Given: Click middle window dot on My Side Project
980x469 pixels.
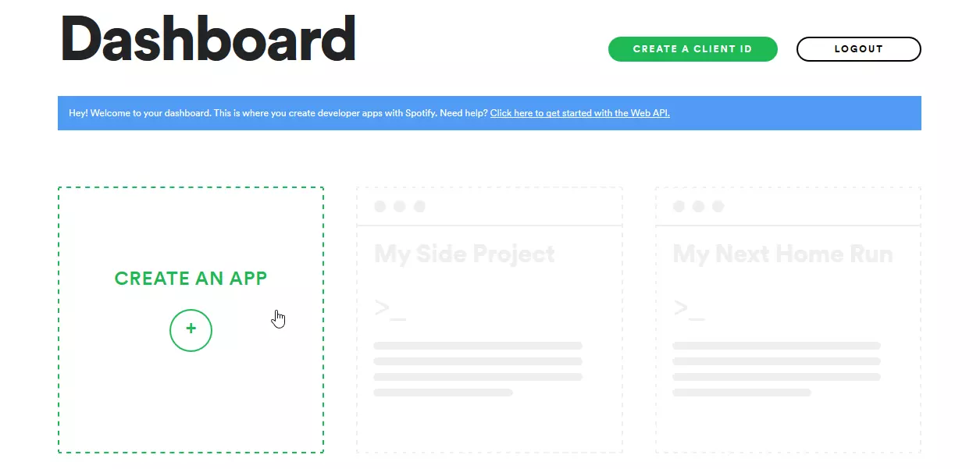Looking at the screenshot, I should tap(400, 207).
